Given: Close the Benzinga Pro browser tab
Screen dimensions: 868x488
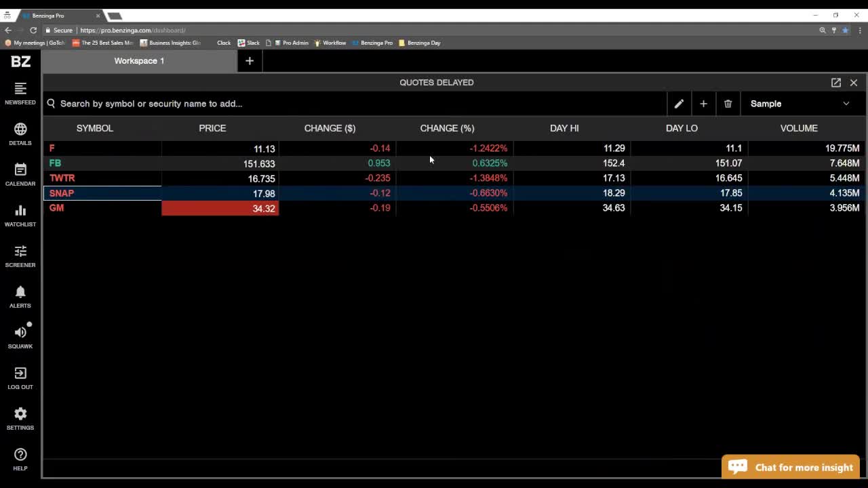Looking at the screenshot, I should point(98,16).
